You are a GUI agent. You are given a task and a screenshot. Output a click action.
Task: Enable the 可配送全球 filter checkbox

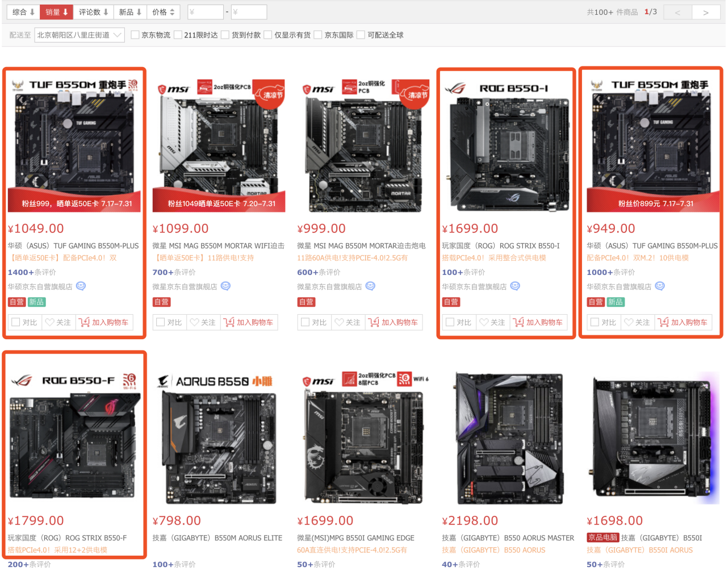pos(361,35)
